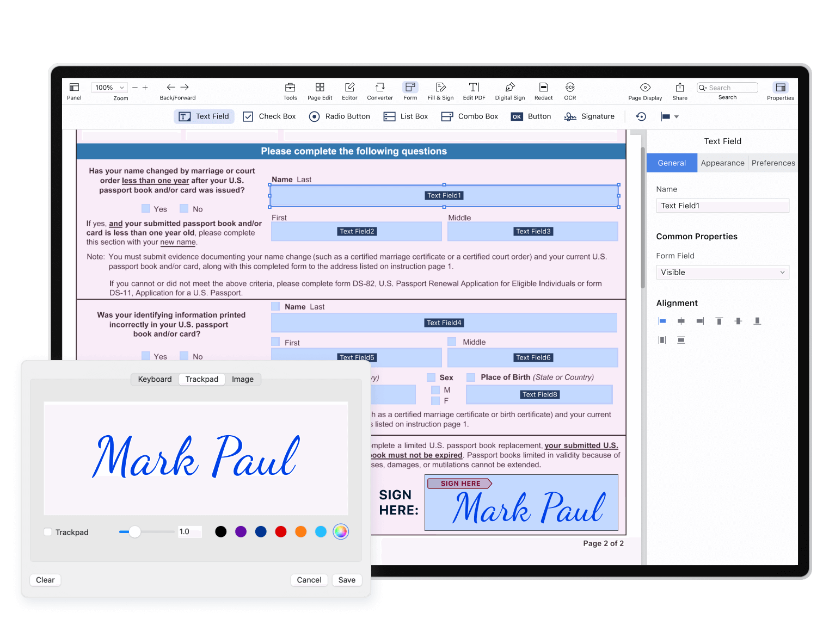Viewport: 823px width, 644px height.
Task: Choose the Combo Box form tool
Action: point(470,116)
